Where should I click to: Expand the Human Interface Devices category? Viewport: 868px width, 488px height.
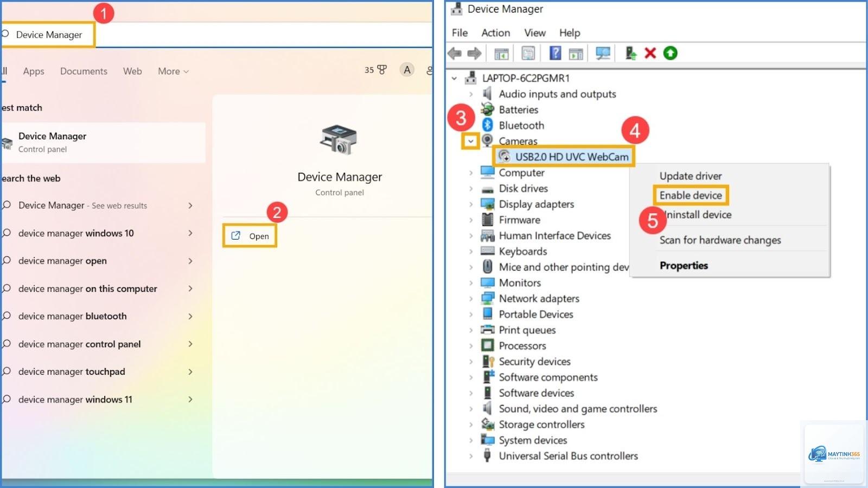pyautogui.click(x=470, y=236)
